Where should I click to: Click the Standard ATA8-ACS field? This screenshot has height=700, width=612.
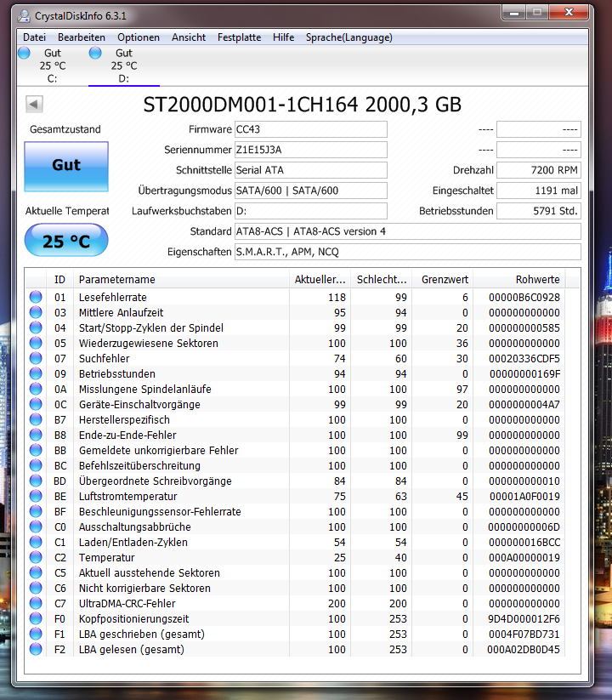coord(408,231)
